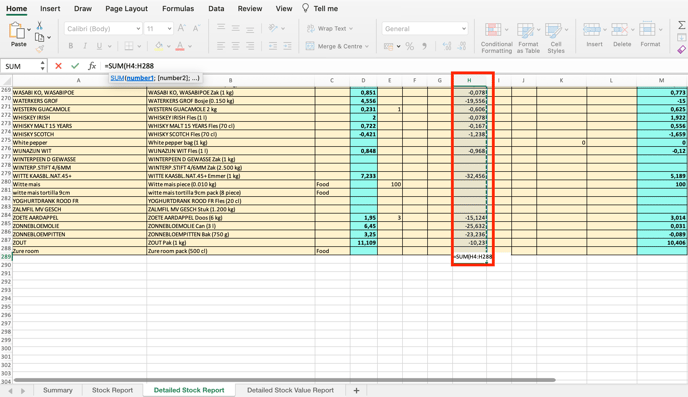Open the Insert ribbon tab
This screenshot has height=397, width=688.
[x=50, y=8]
